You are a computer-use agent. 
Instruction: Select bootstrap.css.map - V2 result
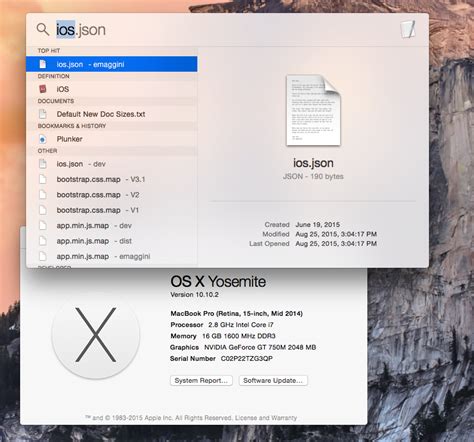click(112, 195)
